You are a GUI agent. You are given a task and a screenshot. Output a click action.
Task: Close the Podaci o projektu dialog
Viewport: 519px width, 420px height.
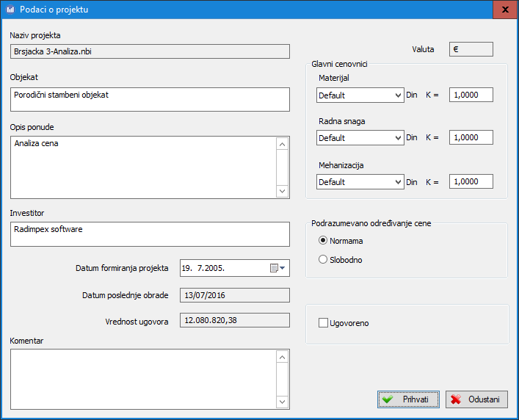[x=503, y=10]
